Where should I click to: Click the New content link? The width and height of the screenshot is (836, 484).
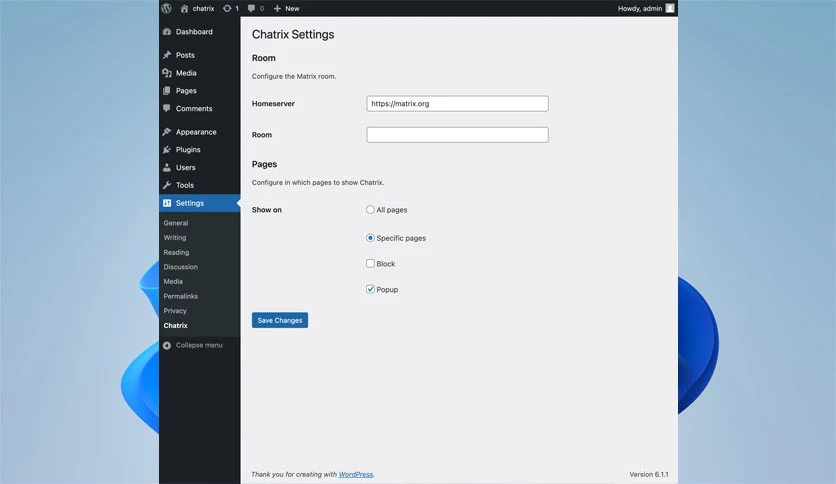pos(292,9)
